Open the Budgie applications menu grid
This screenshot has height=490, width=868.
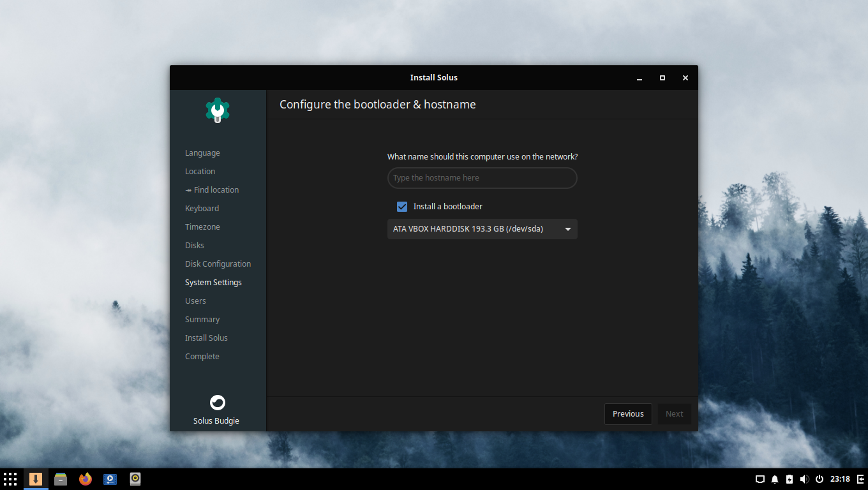pos(10,479)
